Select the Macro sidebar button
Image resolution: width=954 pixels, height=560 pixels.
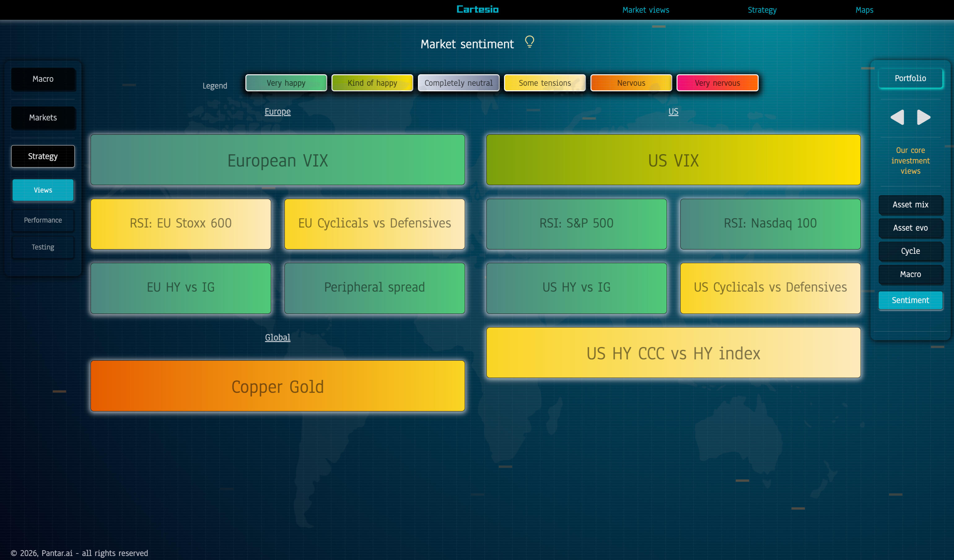43,79
